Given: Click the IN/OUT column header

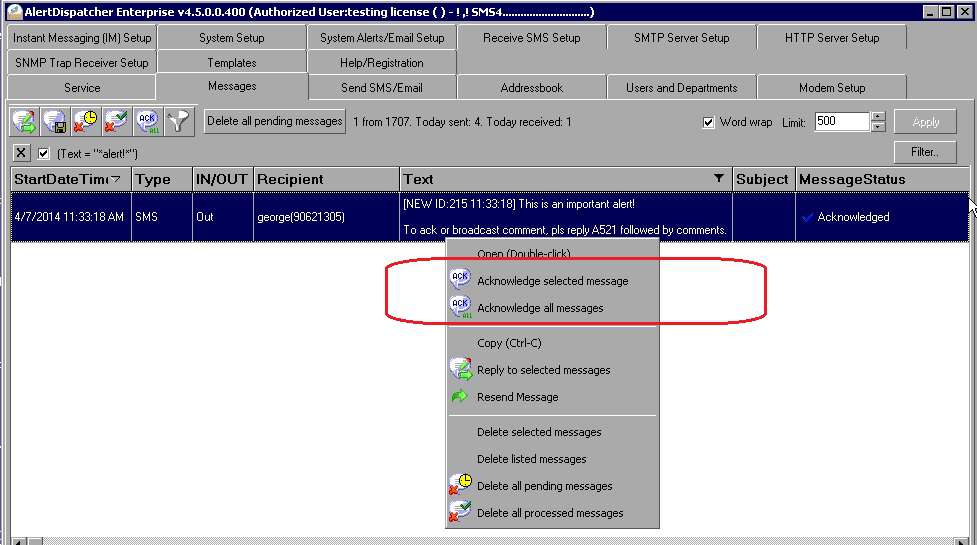Looking at the screenshot, I should pyautogui.click(x=222, y=179).
